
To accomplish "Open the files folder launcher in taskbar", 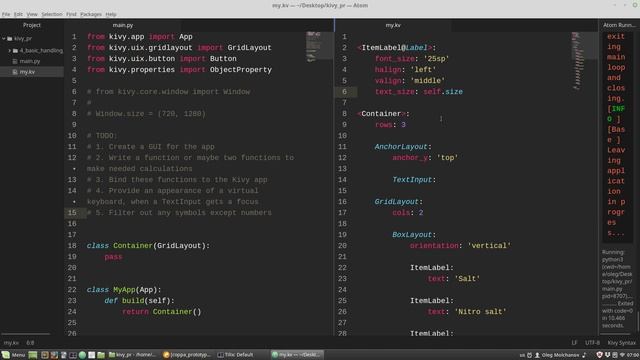I will pos(101,355).
